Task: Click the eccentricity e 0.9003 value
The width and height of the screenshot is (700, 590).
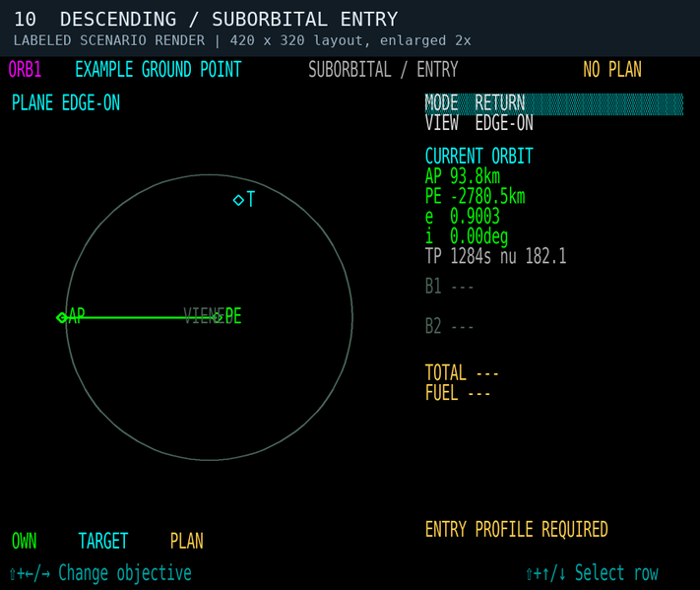Action: [x=463, y=217]
